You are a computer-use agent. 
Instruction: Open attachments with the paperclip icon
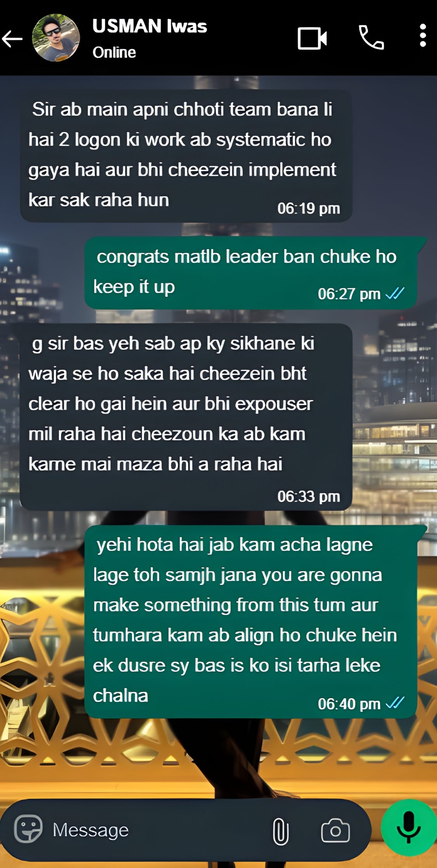pyautogui.click(x=280, y=831)
